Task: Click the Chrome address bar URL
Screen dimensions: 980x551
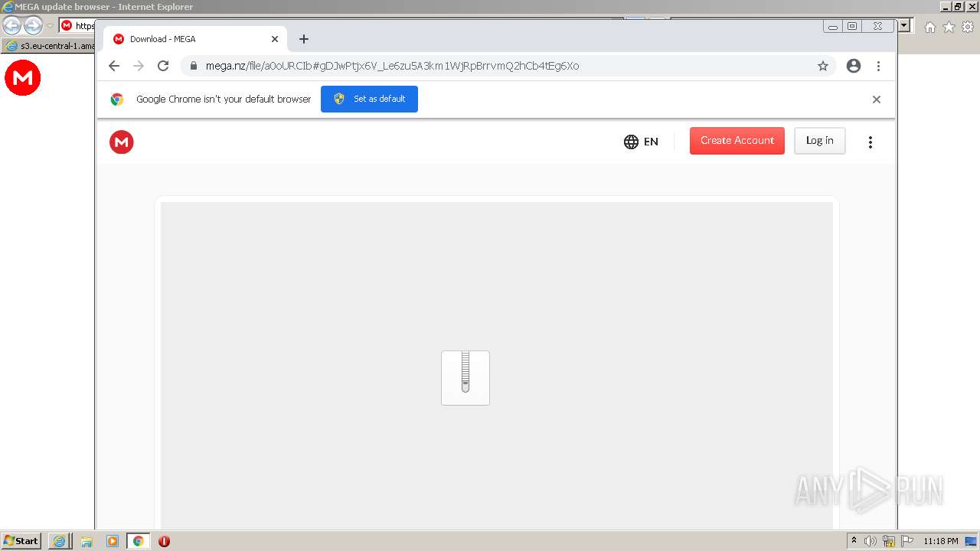Action: 392,66
